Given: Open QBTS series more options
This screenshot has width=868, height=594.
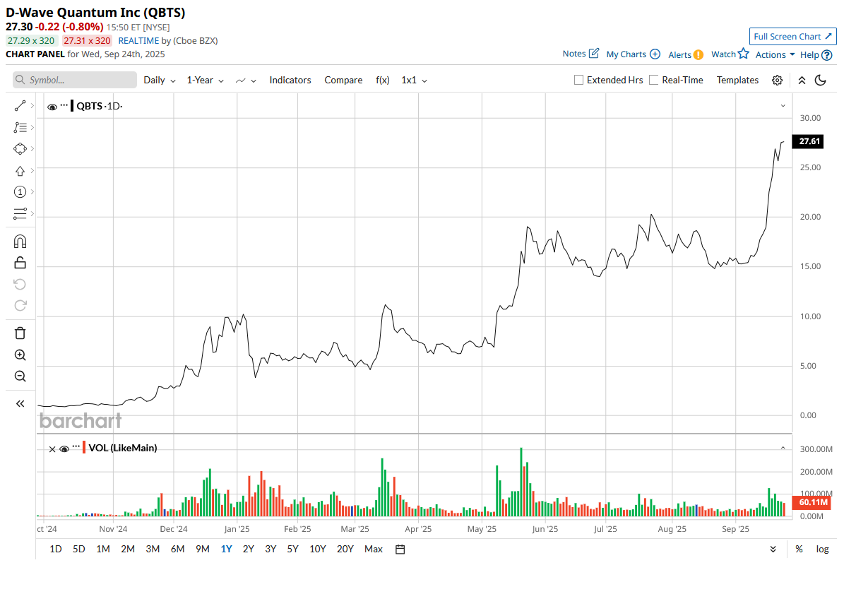Looking at the screenshot, I should [x=64, y=105].
